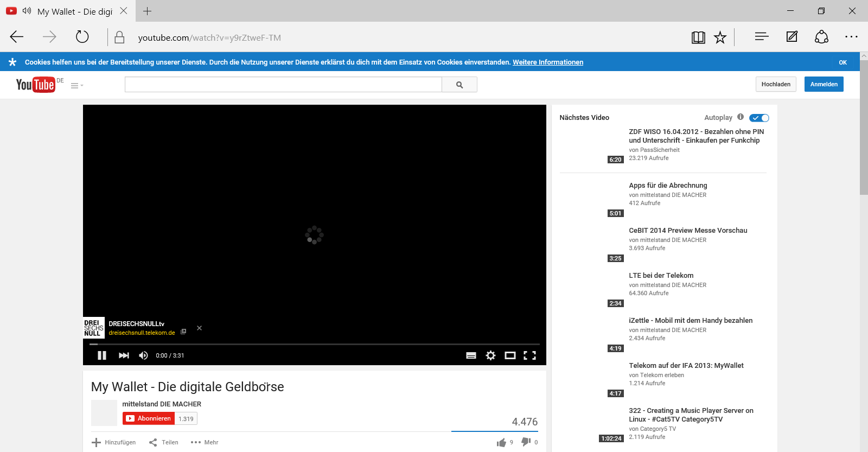Close the DREISECHSNULLtv annotation overlay
Screen dimensions: 868x452
point(199,328)
